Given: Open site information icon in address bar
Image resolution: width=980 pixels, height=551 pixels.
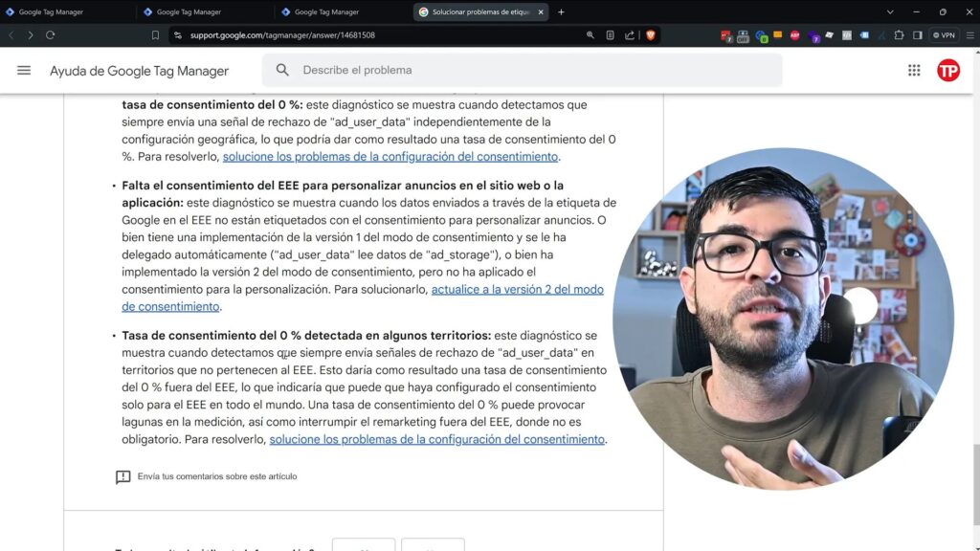Looking at the screenshot, I should click(178, 35).
